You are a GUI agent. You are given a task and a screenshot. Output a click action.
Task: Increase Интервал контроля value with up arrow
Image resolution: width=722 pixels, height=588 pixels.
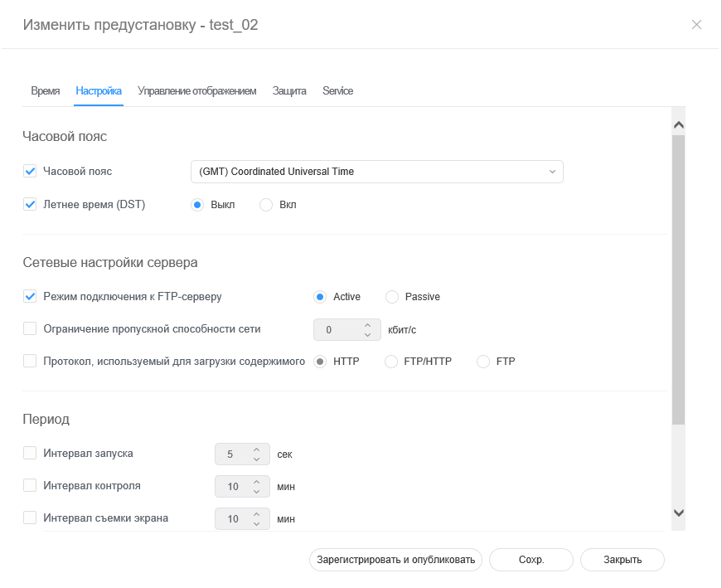pos(257,482)
